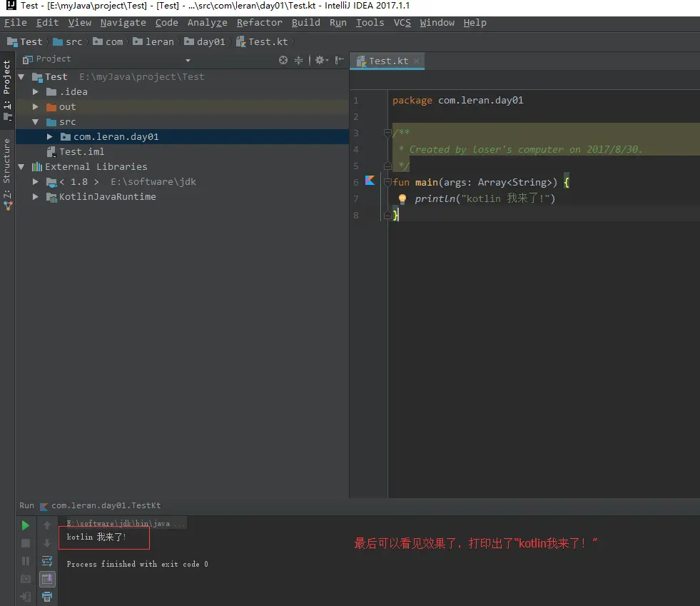This screenshot has width=700, height=606.
Task: Click day01 breadcrumb in navigation bar
Action: 205,41
